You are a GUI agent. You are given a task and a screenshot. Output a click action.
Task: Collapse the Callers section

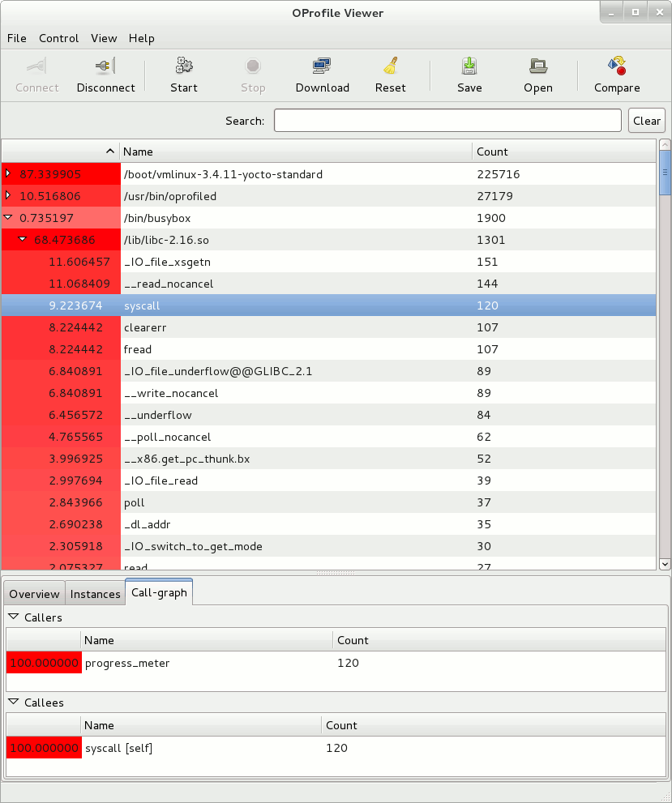13,617
